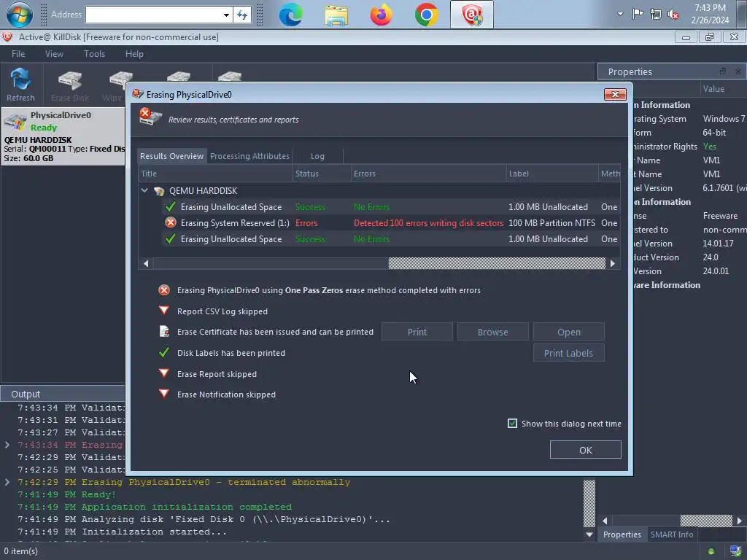This screenshot has height=560, width=747.
Task: Switch to the Processing Attributes tab
Action: click(x=249, y=156)
